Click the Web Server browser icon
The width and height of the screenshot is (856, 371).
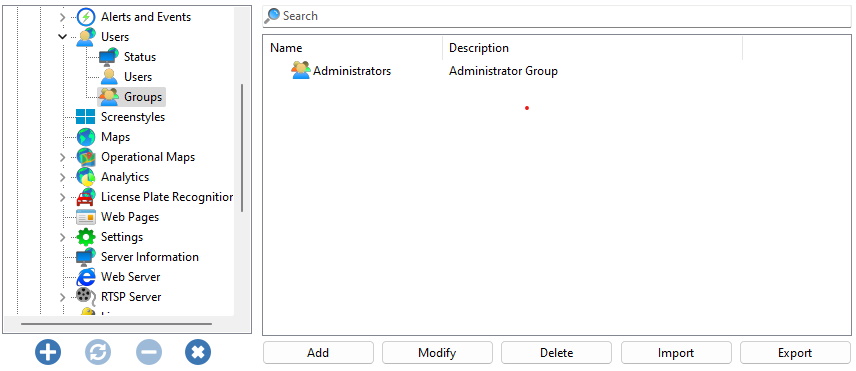point(86,277)
